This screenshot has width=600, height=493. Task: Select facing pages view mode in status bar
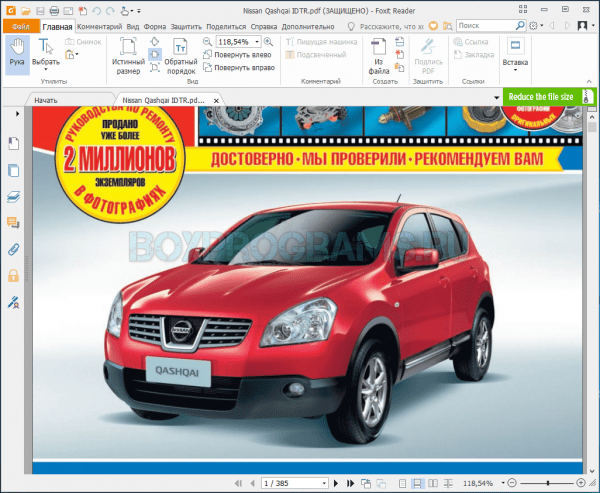coord(432,483)
